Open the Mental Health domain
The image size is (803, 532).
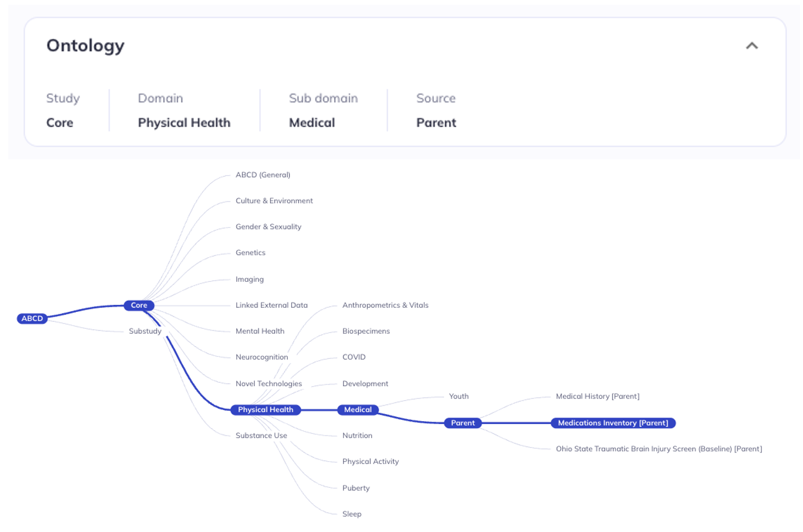[260, 331]
